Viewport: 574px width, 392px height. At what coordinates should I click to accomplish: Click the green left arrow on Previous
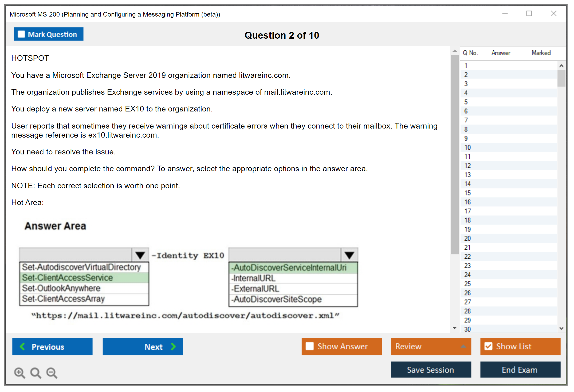[22, 347]
